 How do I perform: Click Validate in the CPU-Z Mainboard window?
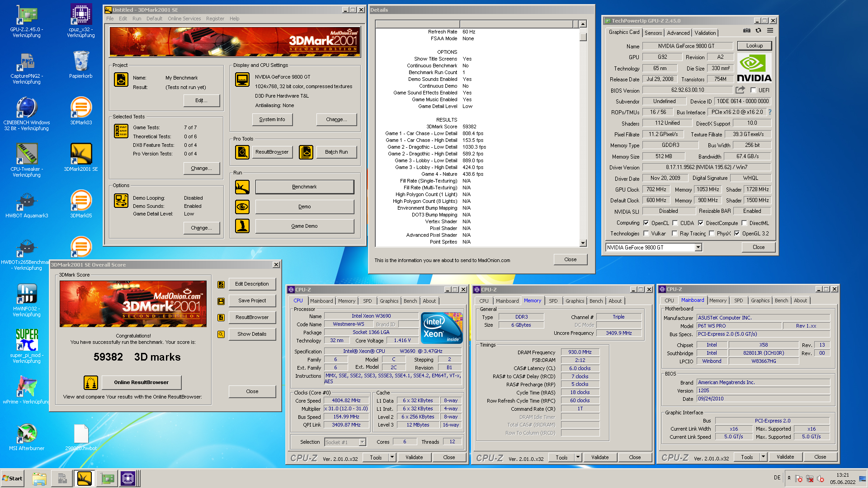[785, 457]
